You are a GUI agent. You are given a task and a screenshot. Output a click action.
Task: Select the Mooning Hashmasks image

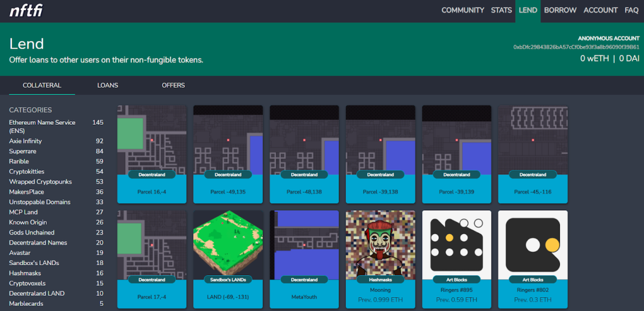point(380,245)
